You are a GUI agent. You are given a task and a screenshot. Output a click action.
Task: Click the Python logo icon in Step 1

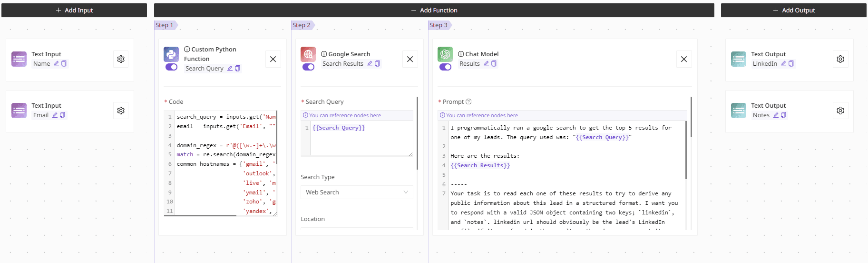(171, 54)
